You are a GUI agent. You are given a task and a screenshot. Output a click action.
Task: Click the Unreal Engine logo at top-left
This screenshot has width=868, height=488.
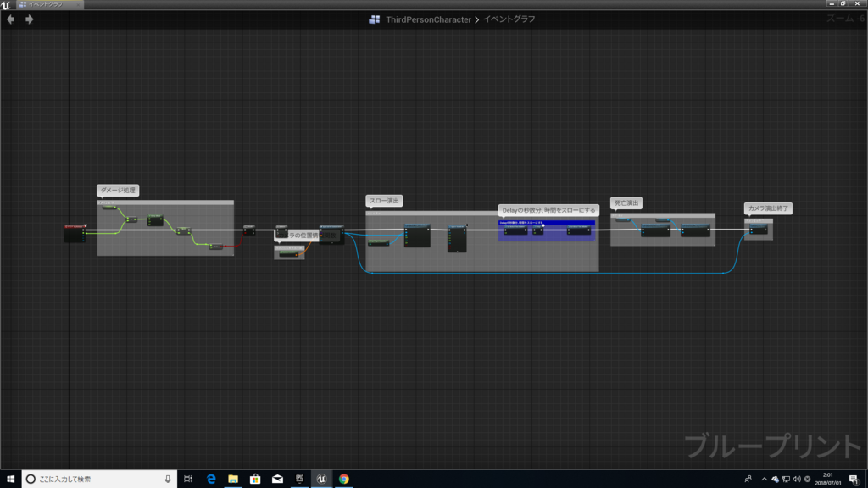(x=6, y=4)
